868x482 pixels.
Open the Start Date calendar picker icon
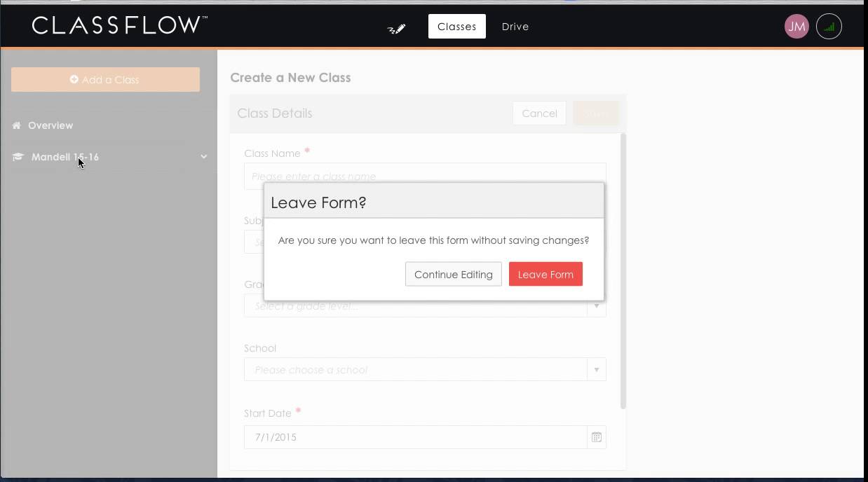click(597, 437)
